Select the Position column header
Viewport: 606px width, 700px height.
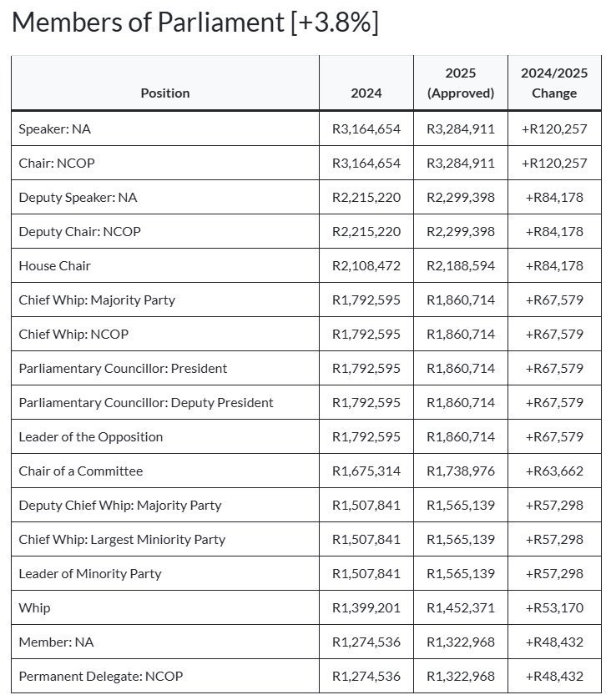[165, 93]
